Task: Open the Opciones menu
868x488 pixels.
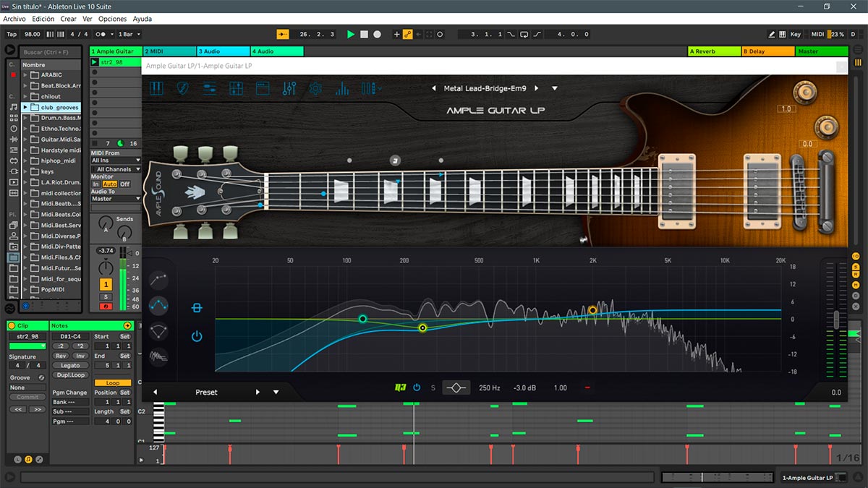Action: pyautogui.click(x=112, y=19)
